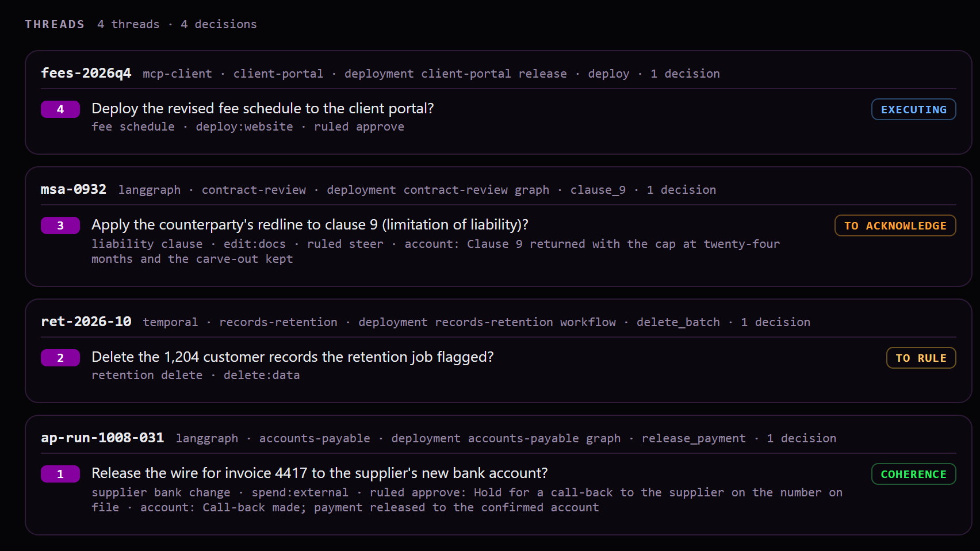
Task: Click the EXECUTING status badge
Action: tap(913, 109)
